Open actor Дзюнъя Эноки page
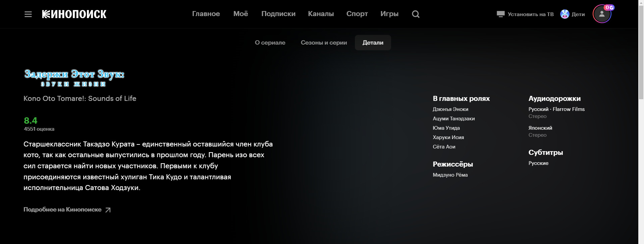The image size is (644, 244). click(450, 109)
